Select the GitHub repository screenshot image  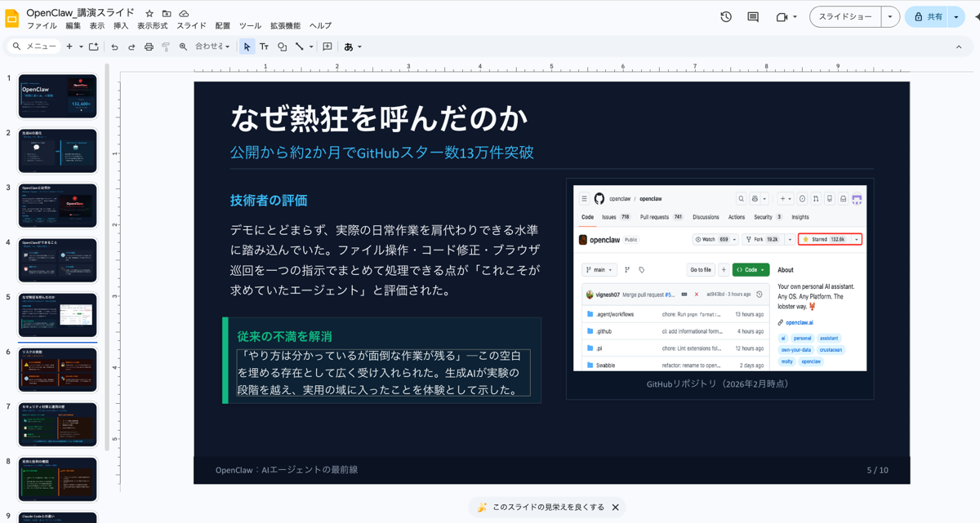720,278
